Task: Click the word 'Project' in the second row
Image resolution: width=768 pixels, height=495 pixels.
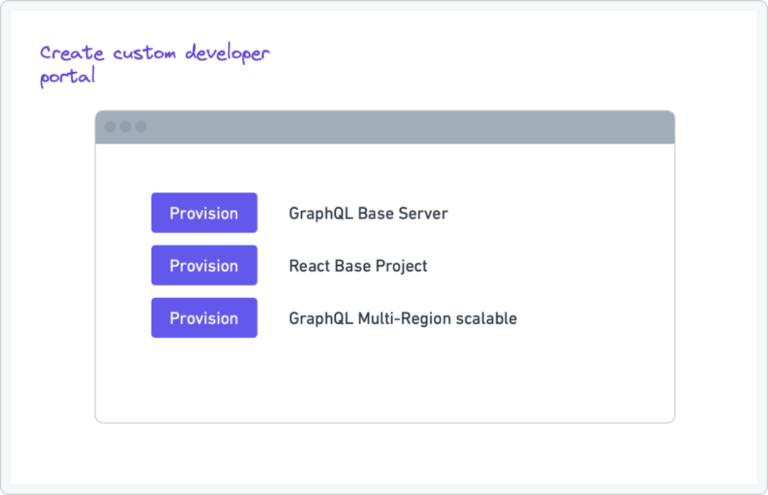Action: (x=401, y=266)
